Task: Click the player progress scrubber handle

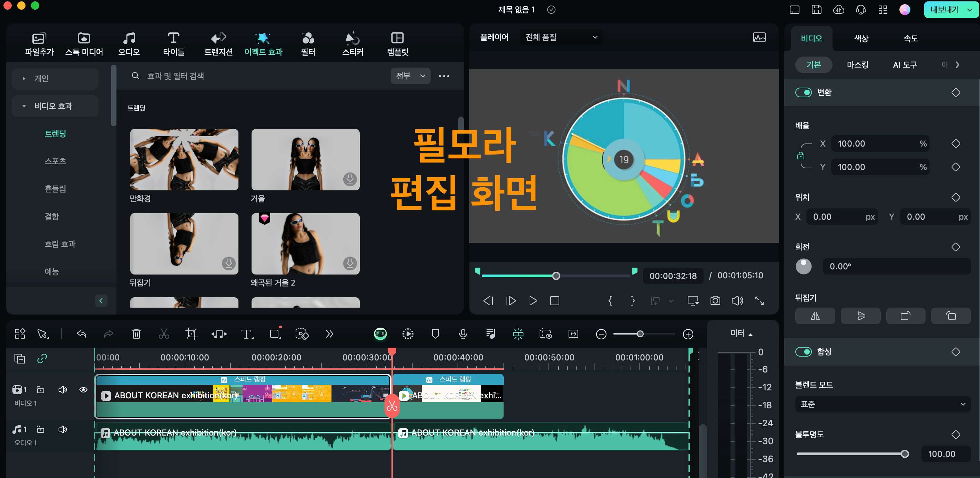Action: (x=556, y=276)
